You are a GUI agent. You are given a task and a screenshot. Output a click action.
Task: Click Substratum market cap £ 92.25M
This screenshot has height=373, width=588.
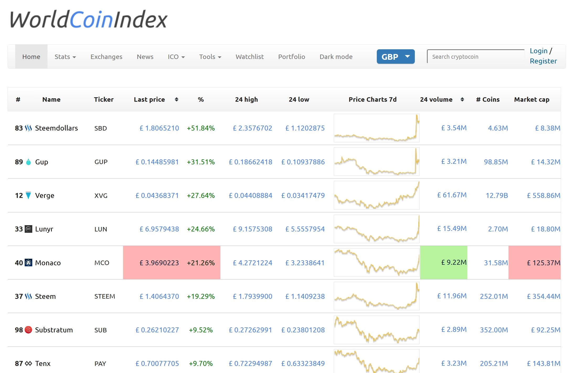545,330
